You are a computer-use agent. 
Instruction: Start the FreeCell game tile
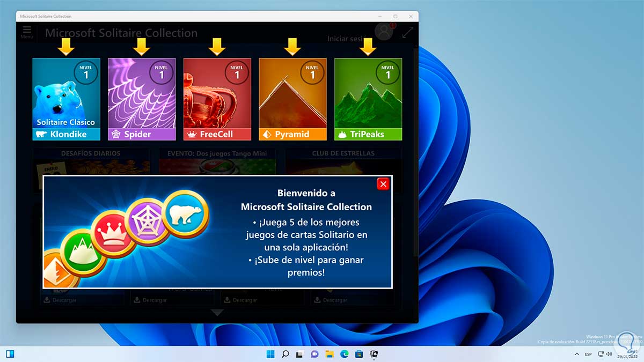tap(217, 99)
